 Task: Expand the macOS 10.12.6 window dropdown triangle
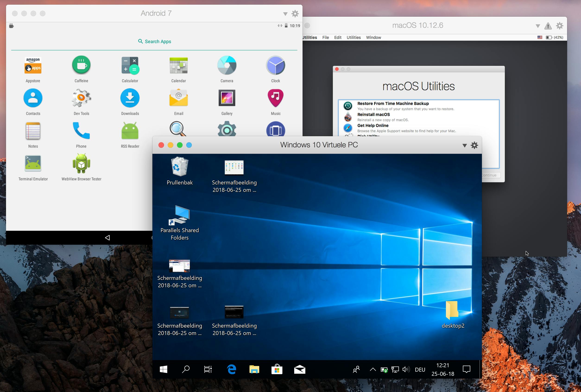(x=538, y=26)
